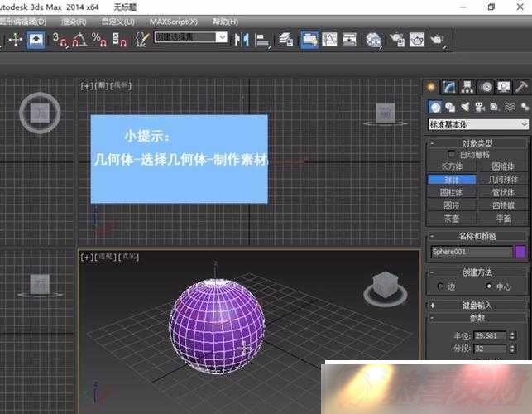Select the 边 radio button

tap(440, 286)
